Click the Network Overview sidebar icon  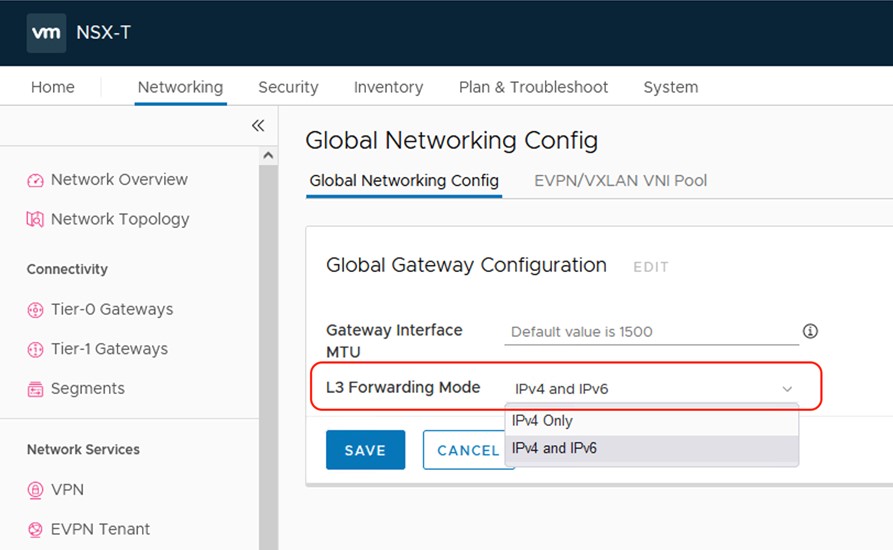(x=35, y=180)
